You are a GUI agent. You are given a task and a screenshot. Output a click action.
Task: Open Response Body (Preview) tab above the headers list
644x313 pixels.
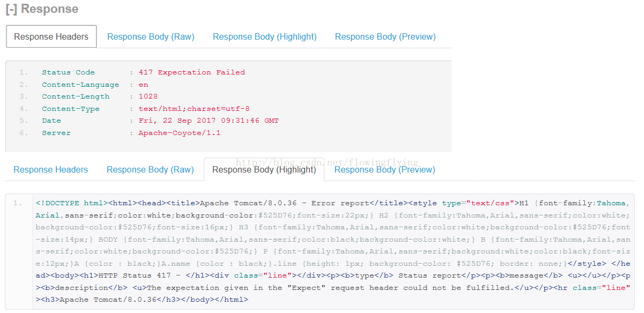tap(386, 36)
